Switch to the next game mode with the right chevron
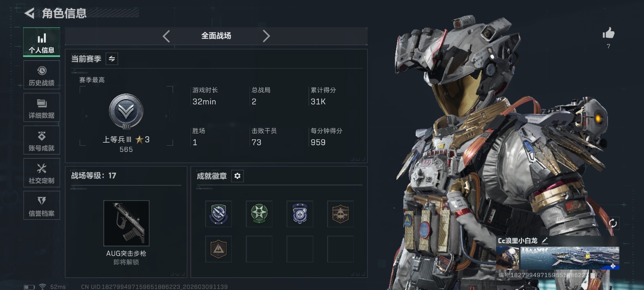 (266, 36)
